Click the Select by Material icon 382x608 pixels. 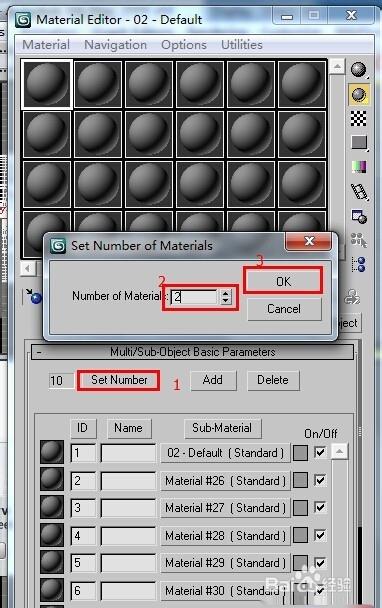[x=359, y=240]
